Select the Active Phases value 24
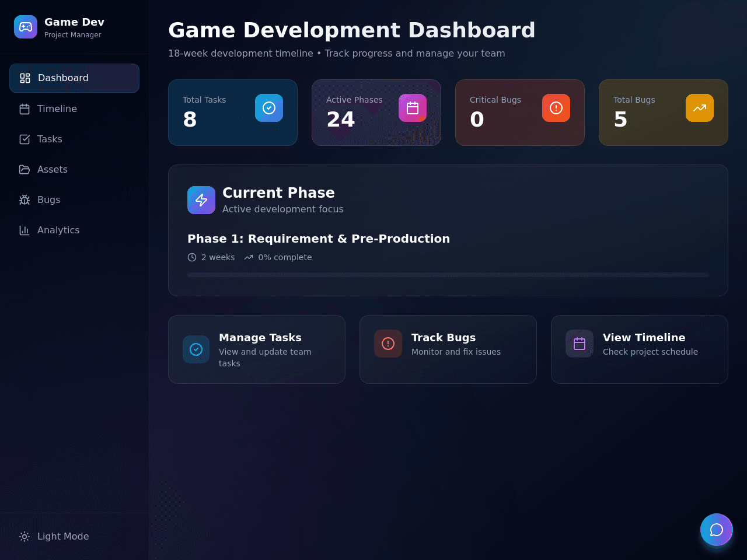This screenshot has width=747, height=560. tap(341, 120)
